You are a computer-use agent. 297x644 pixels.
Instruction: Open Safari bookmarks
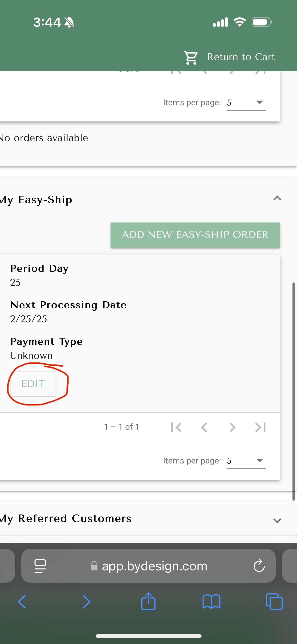(211, 602)
